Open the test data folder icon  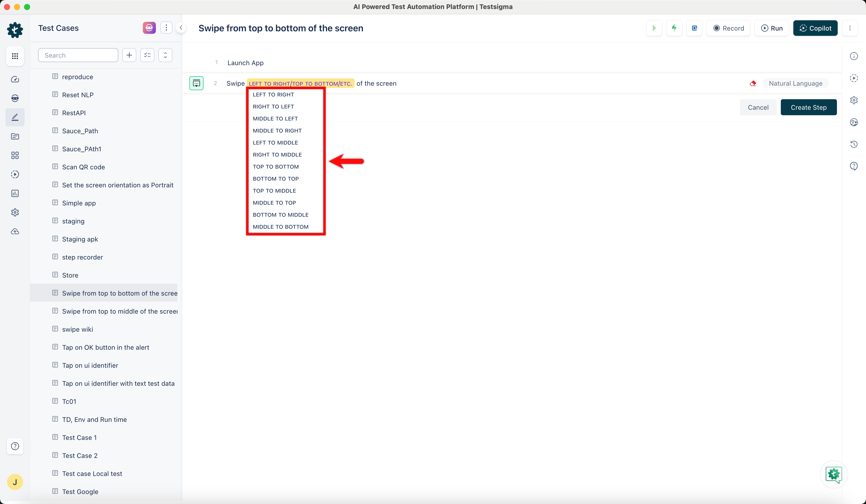click(15, 136)
